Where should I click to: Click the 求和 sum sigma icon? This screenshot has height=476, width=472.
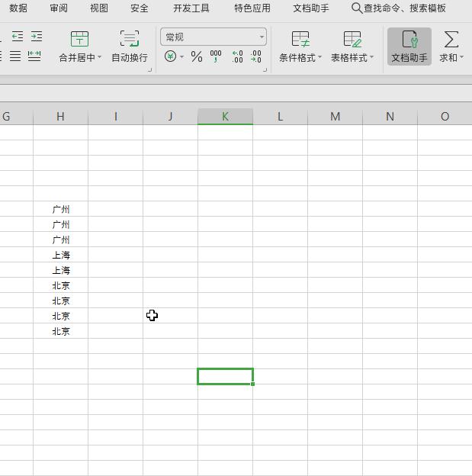tap(451, 39)
